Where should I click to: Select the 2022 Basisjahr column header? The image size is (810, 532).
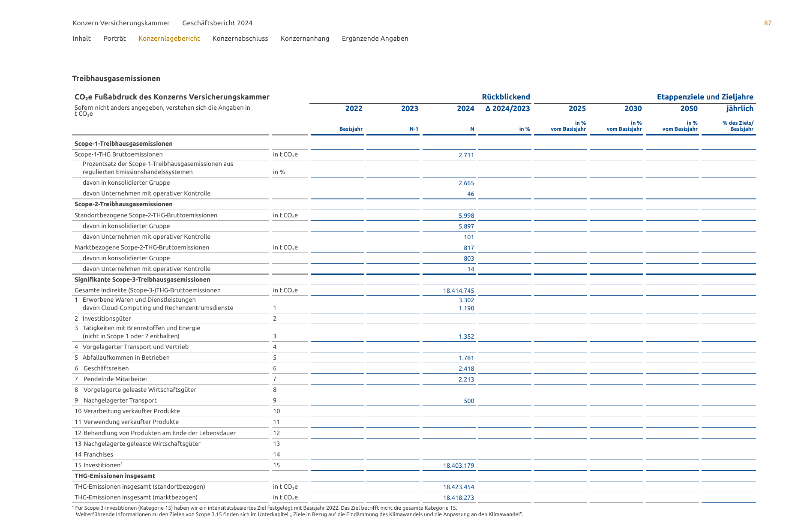click(x=354, y=108)
